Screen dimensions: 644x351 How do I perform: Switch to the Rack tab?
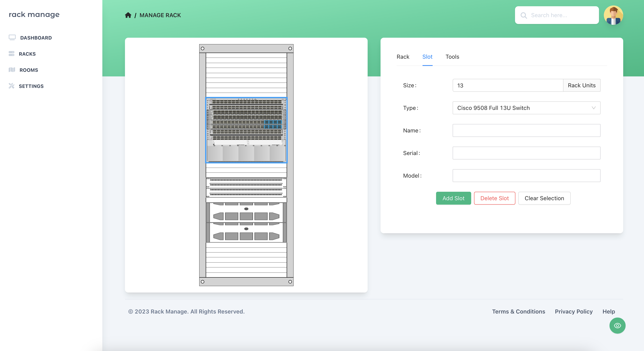point(403,57)
